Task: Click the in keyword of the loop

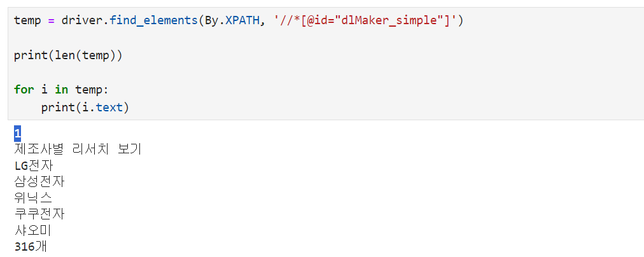Action: (61, 90)
